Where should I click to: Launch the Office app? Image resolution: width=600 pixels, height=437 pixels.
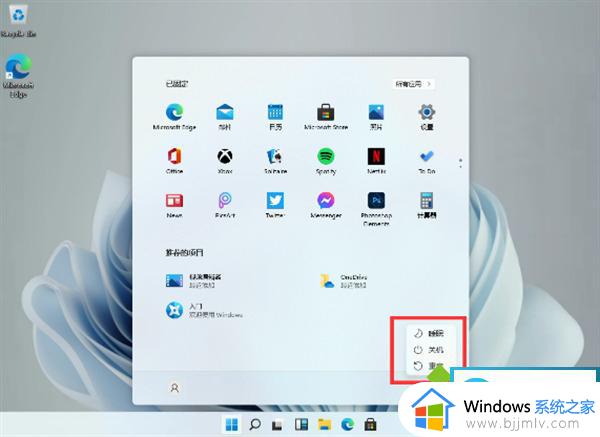[174, 161]
